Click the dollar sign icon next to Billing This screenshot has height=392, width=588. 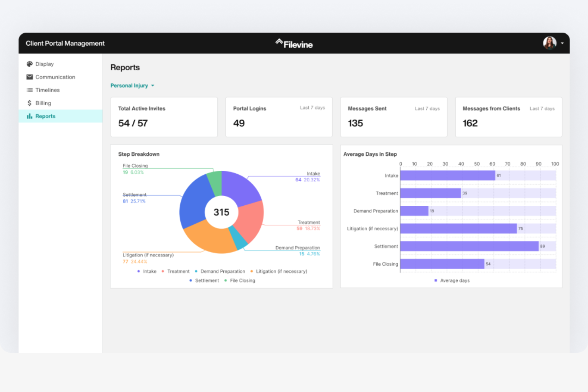point(30,103)
